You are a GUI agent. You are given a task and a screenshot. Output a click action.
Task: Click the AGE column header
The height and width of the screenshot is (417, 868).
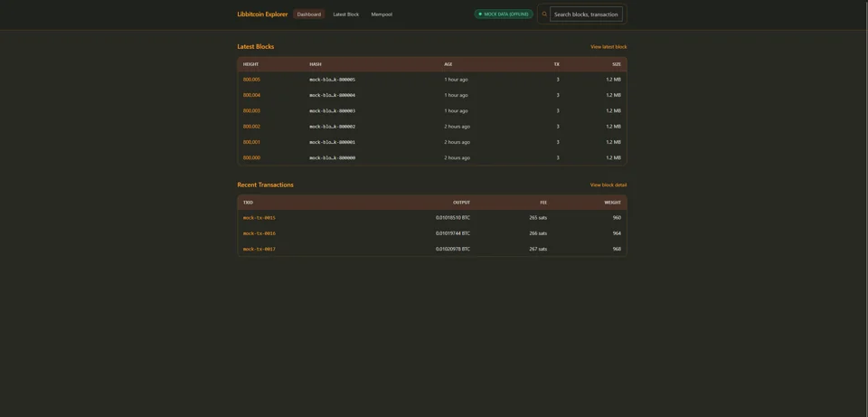448,64
